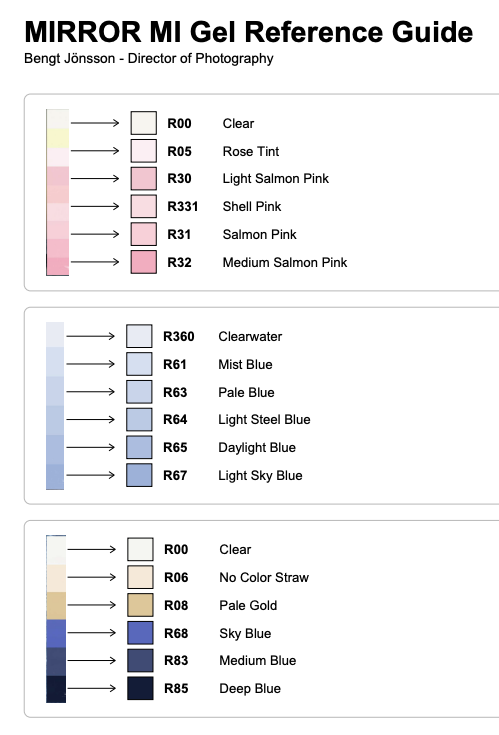Screen dimensions: 499x735
Task: Click the R85 Deep Blue swatch
Action: tap(140, 688)
